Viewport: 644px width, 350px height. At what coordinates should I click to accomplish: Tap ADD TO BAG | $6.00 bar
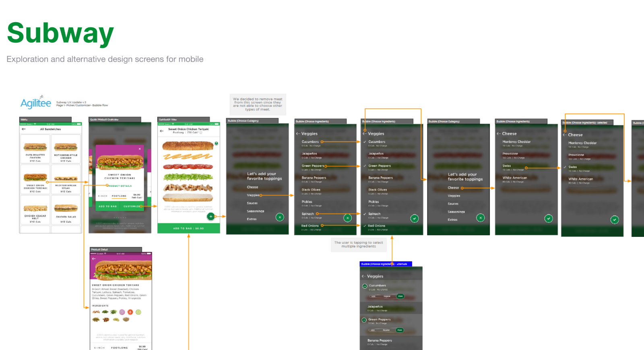189,228
